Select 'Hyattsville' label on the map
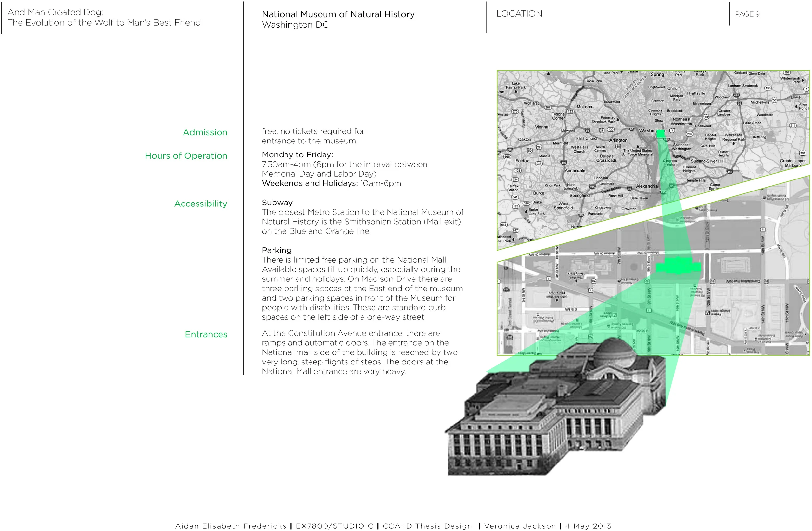 click(696, 93)
